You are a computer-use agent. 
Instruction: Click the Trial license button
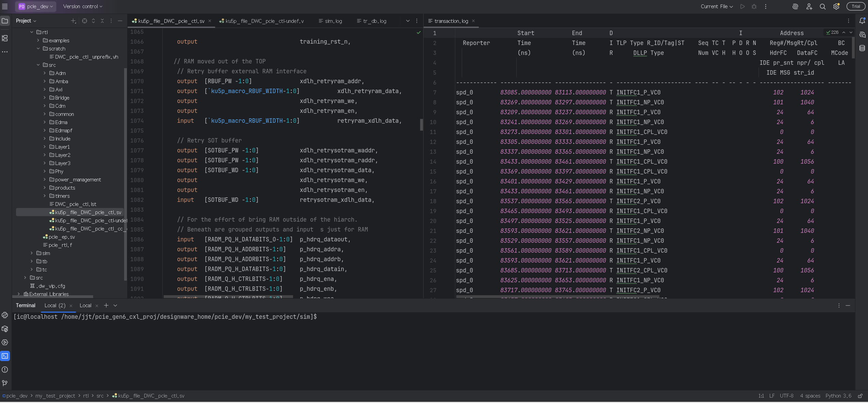tap(855, 6)
